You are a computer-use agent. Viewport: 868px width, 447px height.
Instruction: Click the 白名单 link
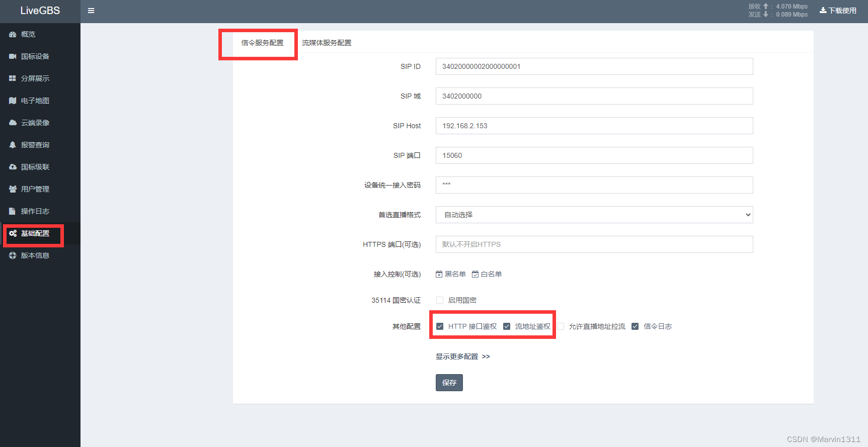(x=487, y=274)
